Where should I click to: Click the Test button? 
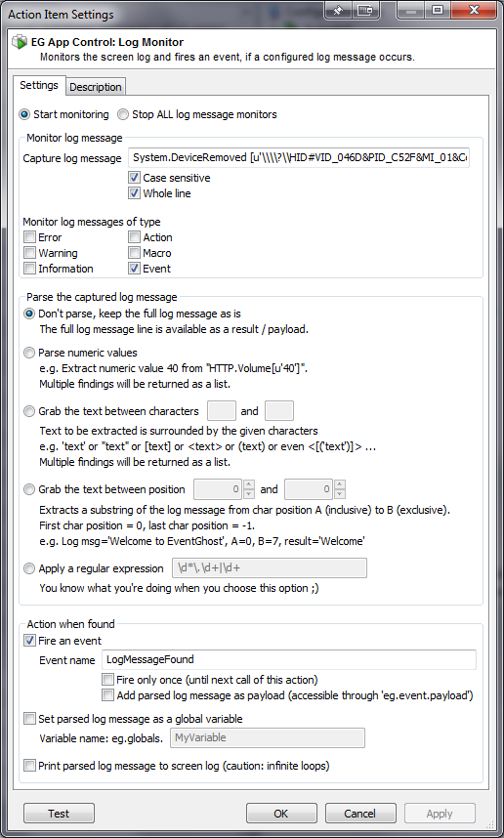point(59,814)
